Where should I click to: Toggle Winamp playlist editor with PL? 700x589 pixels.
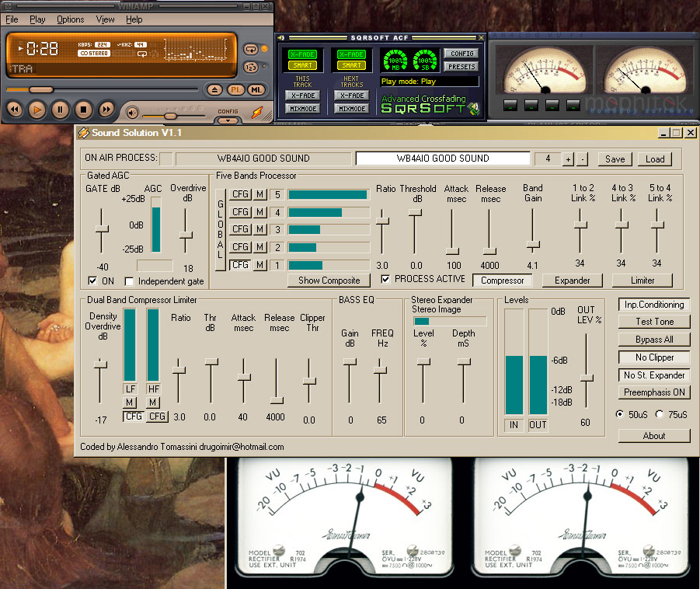tap(235, 90)
